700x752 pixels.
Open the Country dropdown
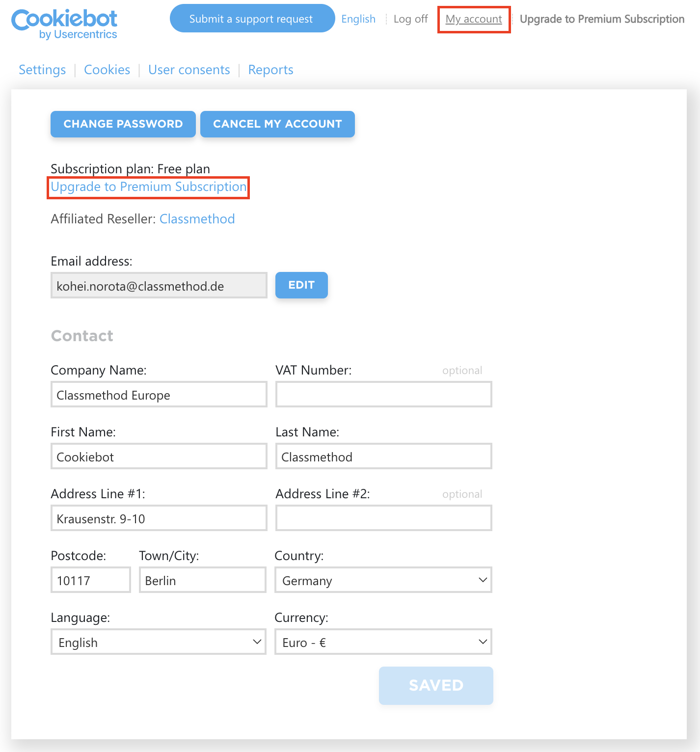383,580
